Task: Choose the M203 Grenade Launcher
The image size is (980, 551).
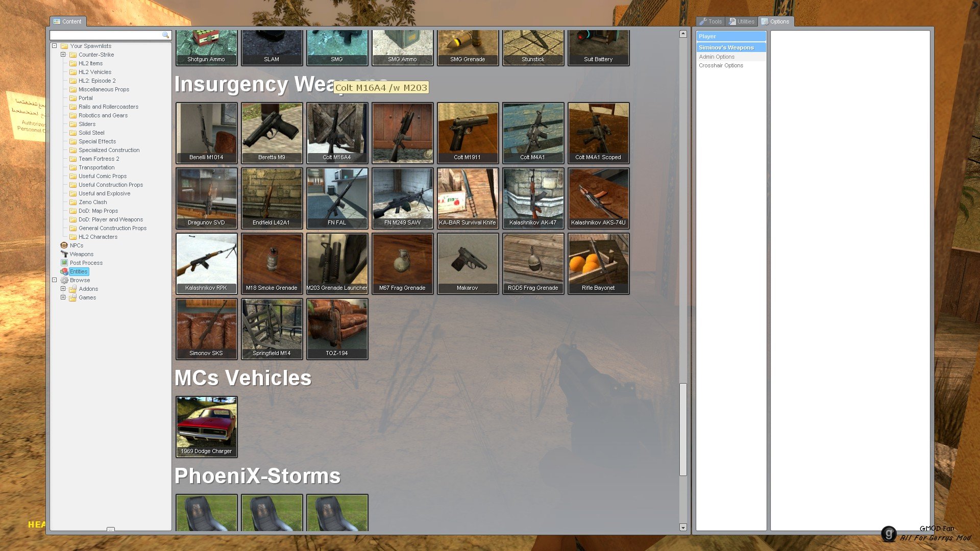Action: 337,263
